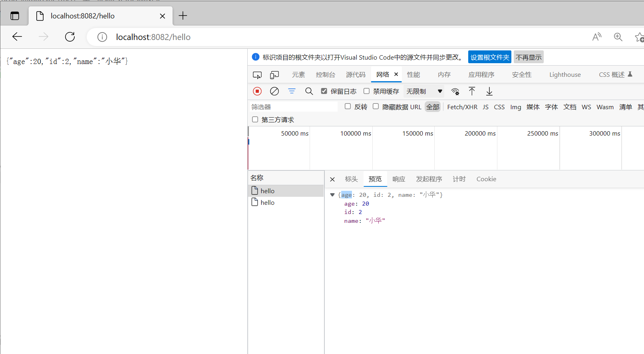Add this page to favorites star
This screenshot has height=354, width=644.
[639, 37]
